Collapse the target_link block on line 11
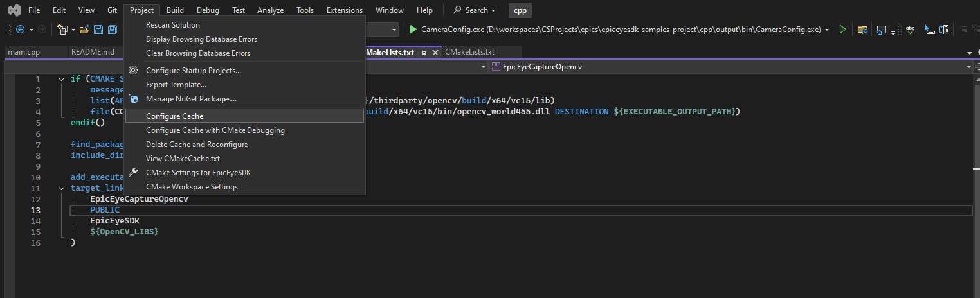This screenshot has height=298, width=980. (x=61, y=188)
